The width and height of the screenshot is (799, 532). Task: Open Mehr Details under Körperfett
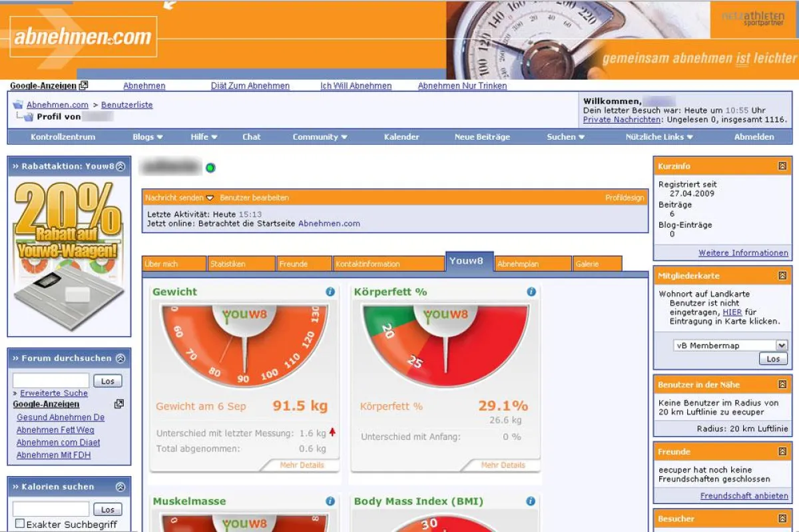pyautogui.click(x=503, y=465)
